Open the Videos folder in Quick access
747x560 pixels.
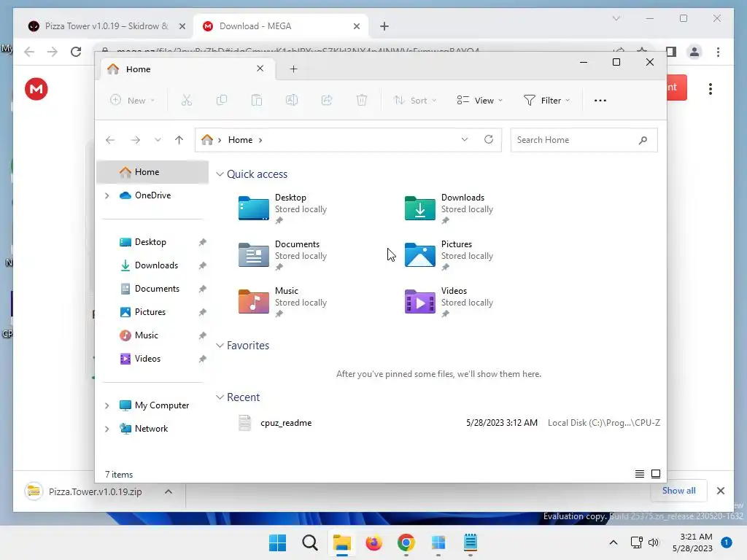[x=449, y=302]
